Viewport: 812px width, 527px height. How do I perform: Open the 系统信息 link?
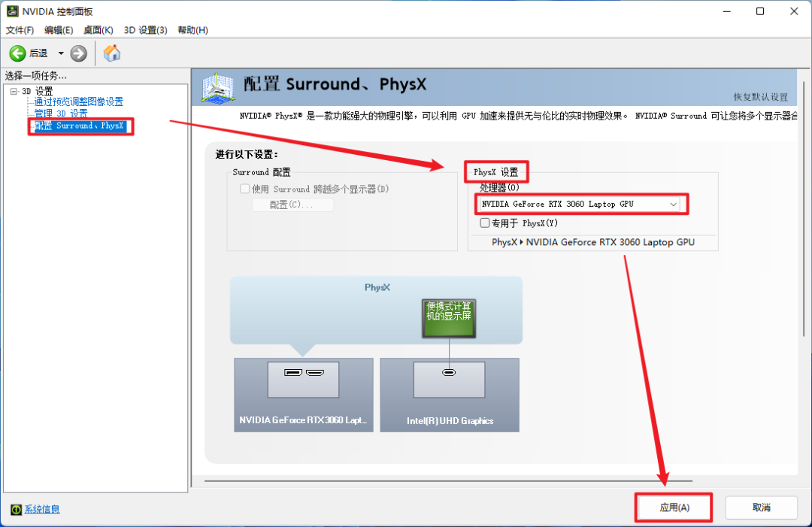pos(42,510)
